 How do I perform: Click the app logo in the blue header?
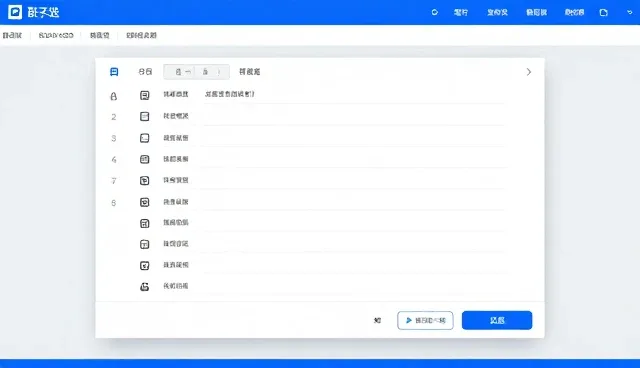15,12
